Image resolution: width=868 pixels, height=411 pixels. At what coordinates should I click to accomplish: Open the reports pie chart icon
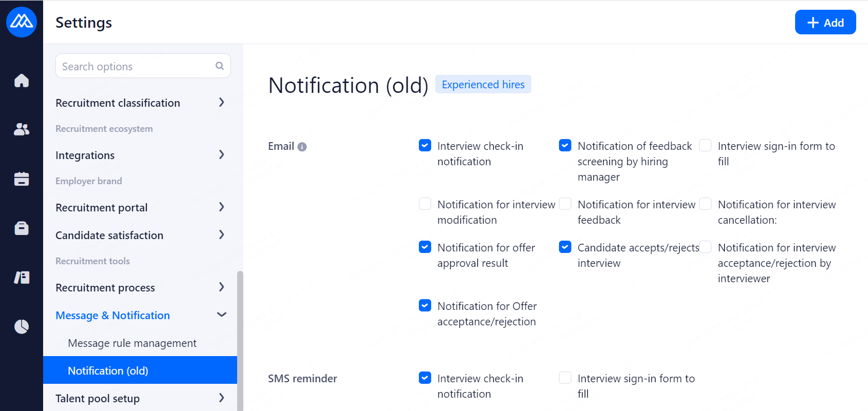[x=22, y=326]
